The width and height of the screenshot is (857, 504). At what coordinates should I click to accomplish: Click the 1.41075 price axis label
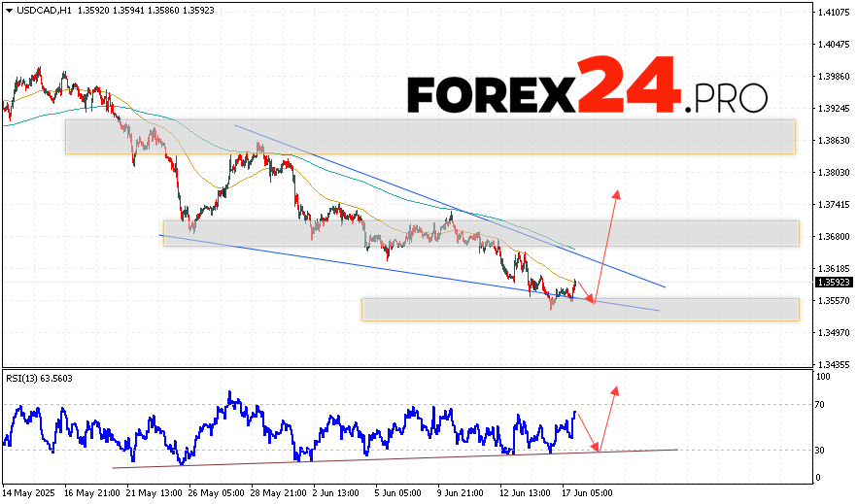pos(835,13)
